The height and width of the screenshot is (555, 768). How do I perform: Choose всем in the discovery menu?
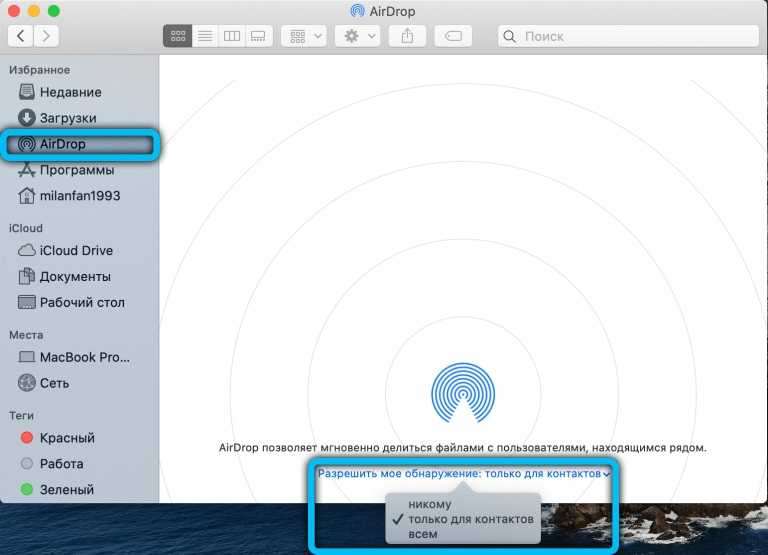coord(423,534)
